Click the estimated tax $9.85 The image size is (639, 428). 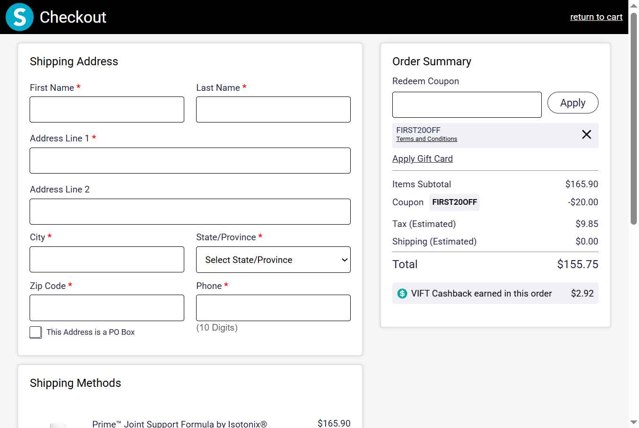click(587, 224)
